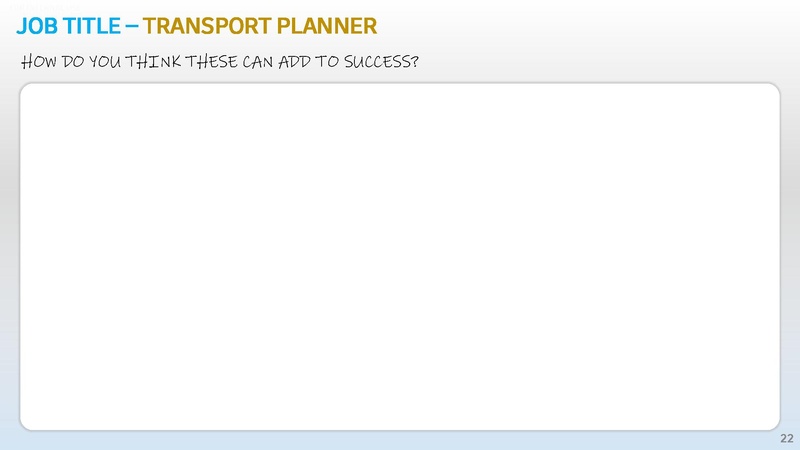The height and width of the screenshot is (450, 800).
Task: Click the question mark ending the subtitle
Action: 414,63
